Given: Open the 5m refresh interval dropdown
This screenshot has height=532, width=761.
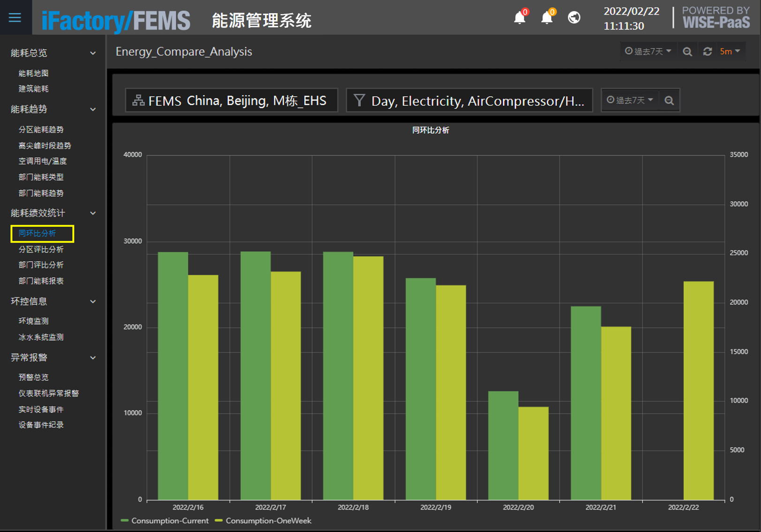Looking at the screenshot, I should pyautogui.click(x=730, y=52).
